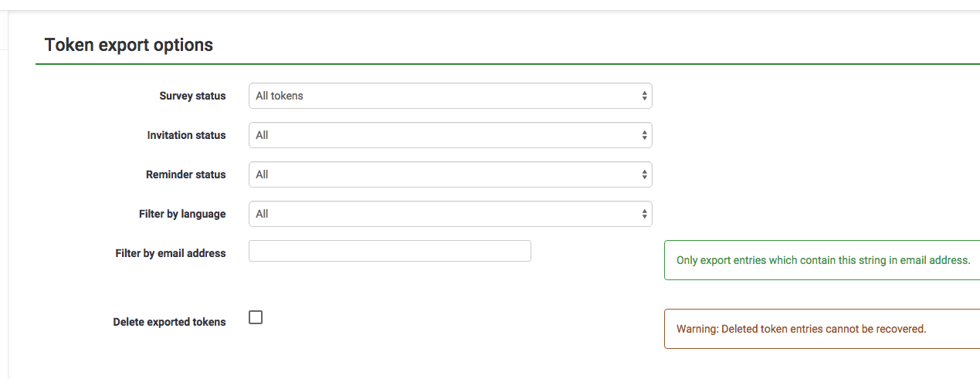Click the Delete exported tokens label
This screenshot has height=379, width=980.
click(169, 322)
